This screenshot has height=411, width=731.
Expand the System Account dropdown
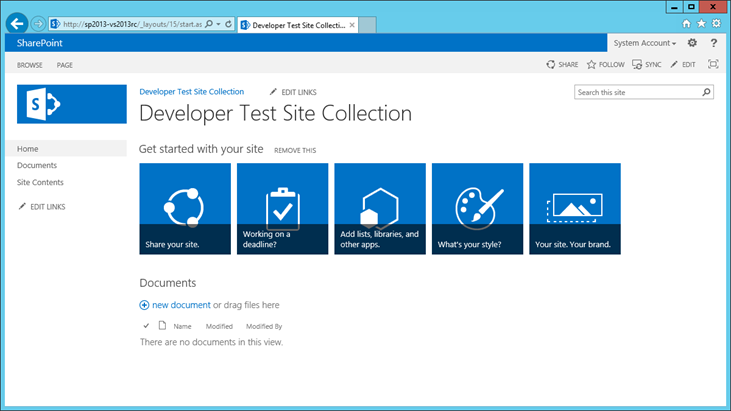click(645, 44)
